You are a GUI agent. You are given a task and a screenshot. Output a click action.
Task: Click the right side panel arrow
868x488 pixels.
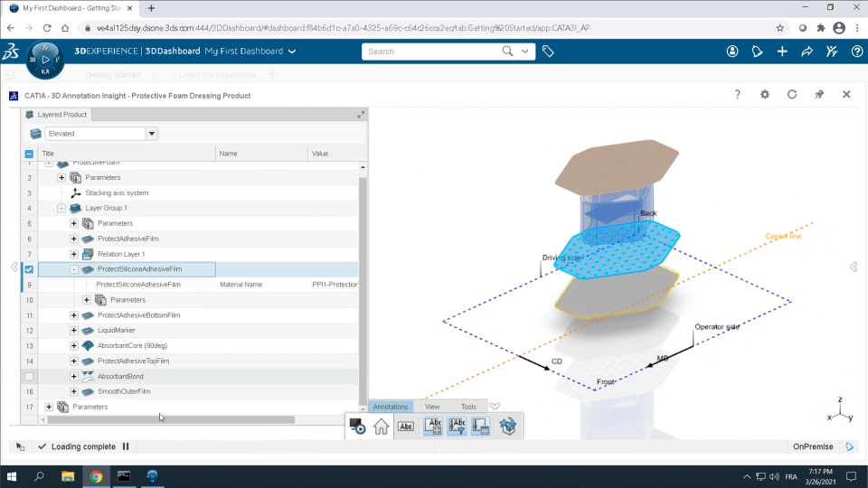coord(854,267)
